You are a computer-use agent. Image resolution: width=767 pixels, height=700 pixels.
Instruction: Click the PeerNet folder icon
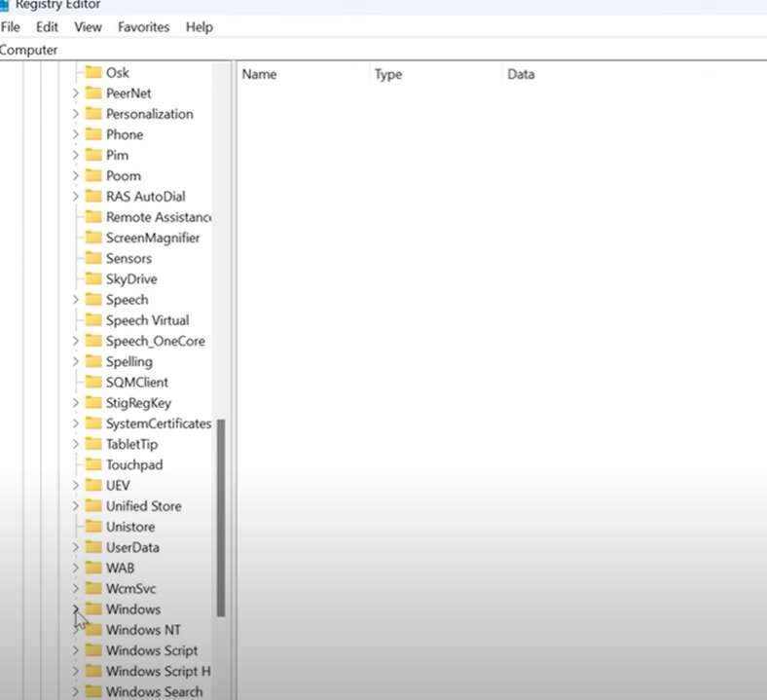pyautogui.click(x=92, y=92)
